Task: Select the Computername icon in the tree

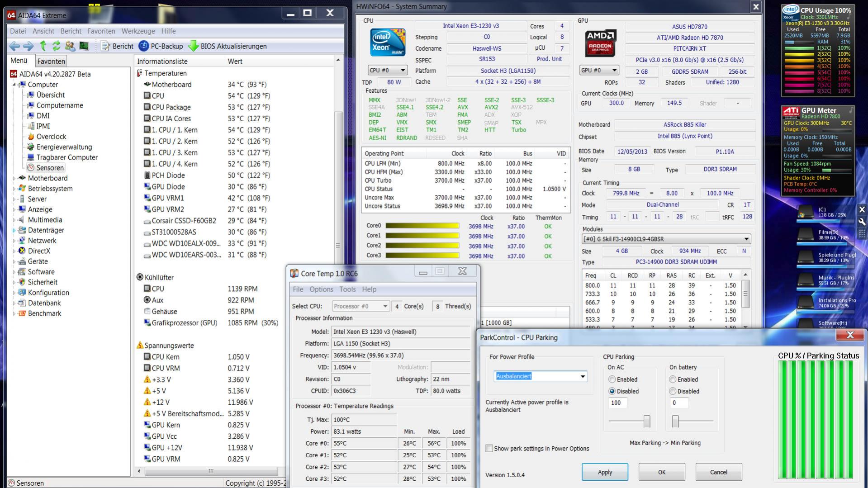Action: tap(31, 105)
